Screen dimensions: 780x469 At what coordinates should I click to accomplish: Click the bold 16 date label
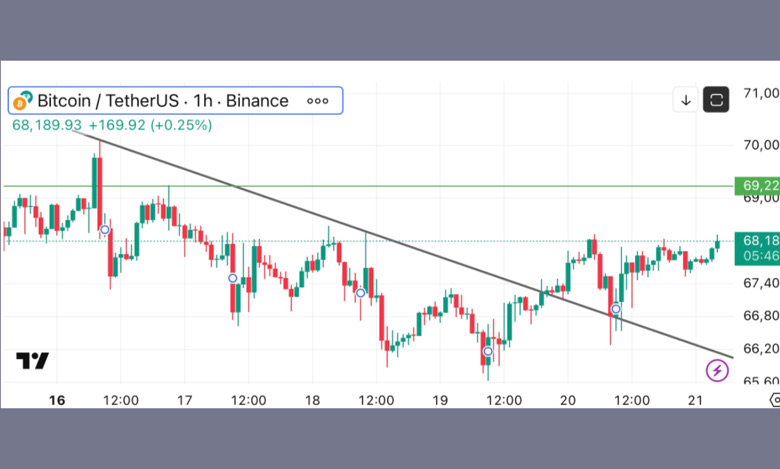57,400
